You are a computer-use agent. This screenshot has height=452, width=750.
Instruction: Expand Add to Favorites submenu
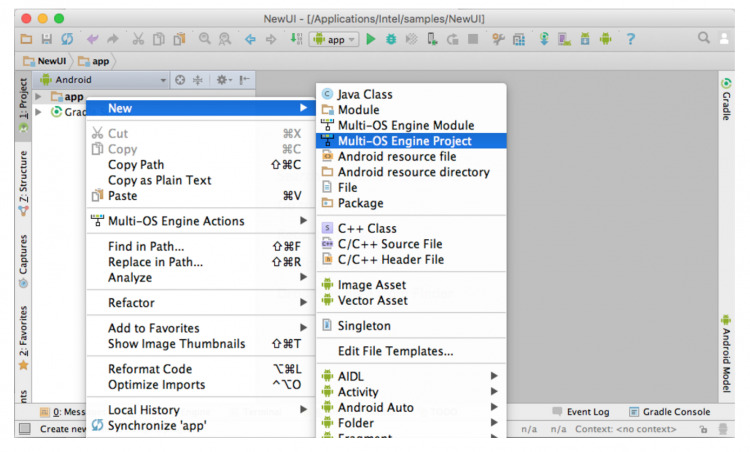201,328
